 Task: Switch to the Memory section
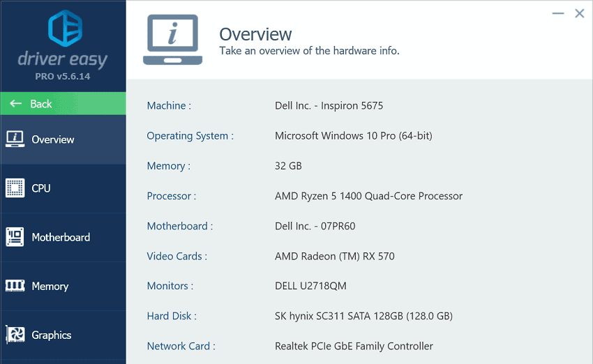coord(63,286)
